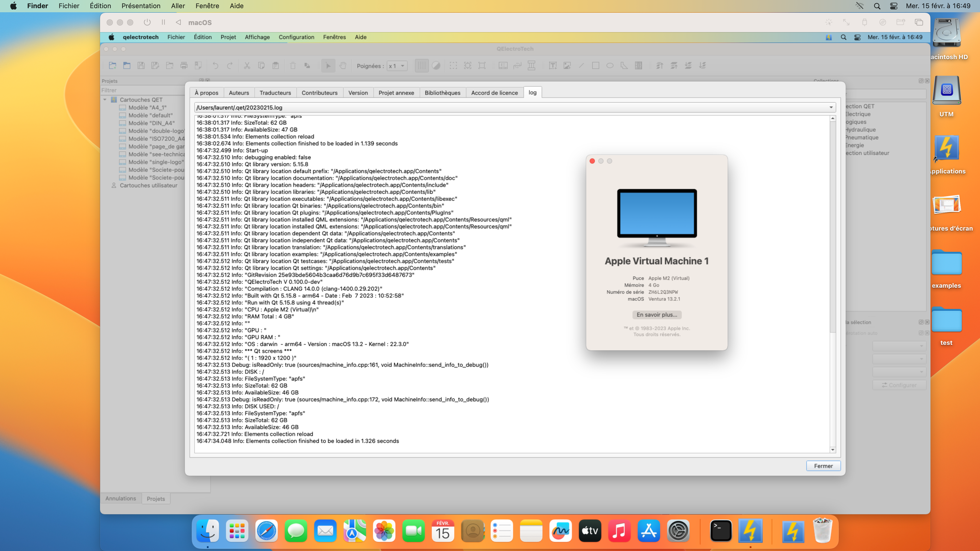Click the UTM USB device icon
This screenshot has width=980, height=551.
click(864, 22)
